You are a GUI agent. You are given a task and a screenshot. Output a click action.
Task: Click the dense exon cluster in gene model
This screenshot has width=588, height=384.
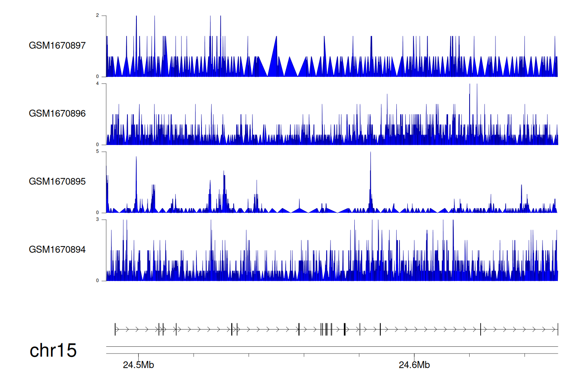(x=326, y=329)
